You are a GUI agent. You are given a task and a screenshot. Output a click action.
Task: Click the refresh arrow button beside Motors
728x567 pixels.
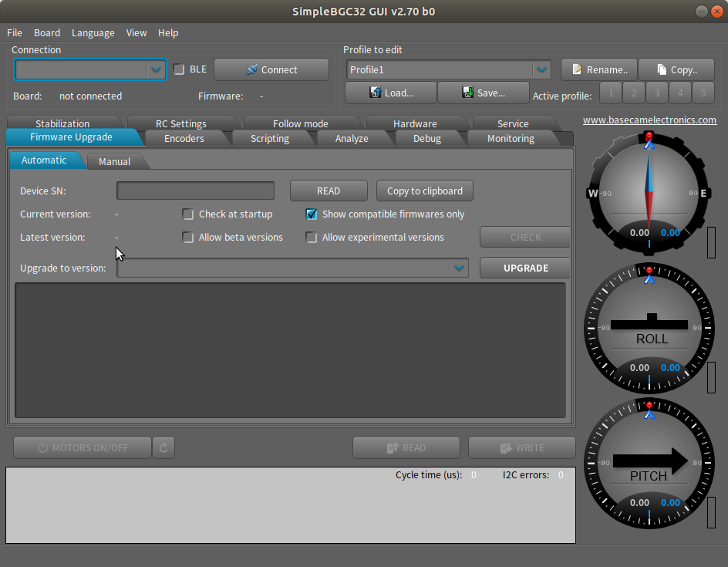tap(163, 447)
